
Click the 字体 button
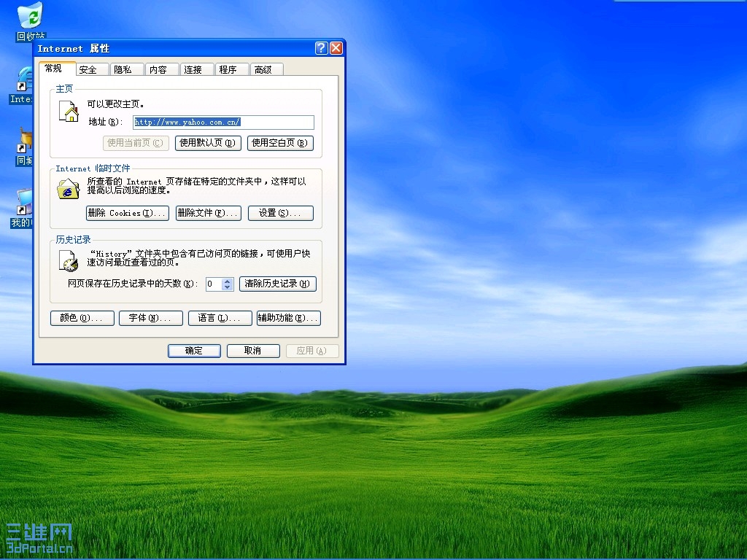pos(150,318)
